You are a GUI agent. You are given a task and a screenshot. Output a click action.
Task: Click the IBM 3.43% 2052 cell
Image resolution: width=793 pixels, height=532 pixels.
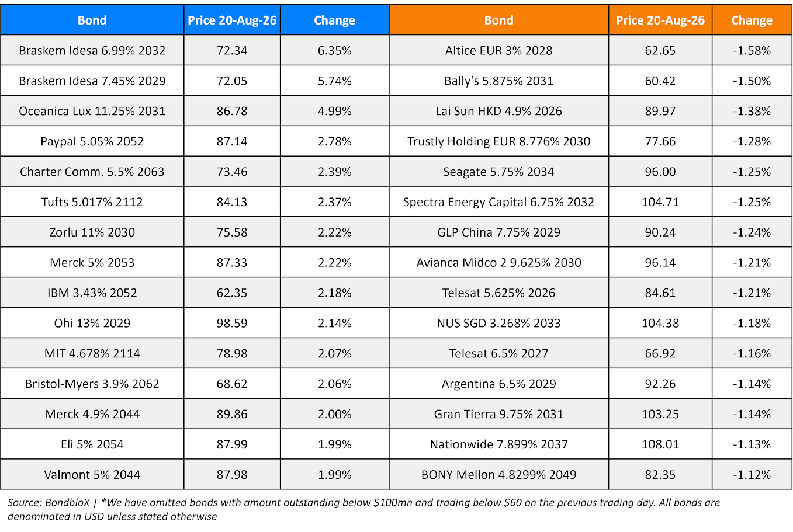(x=92, y=293)
